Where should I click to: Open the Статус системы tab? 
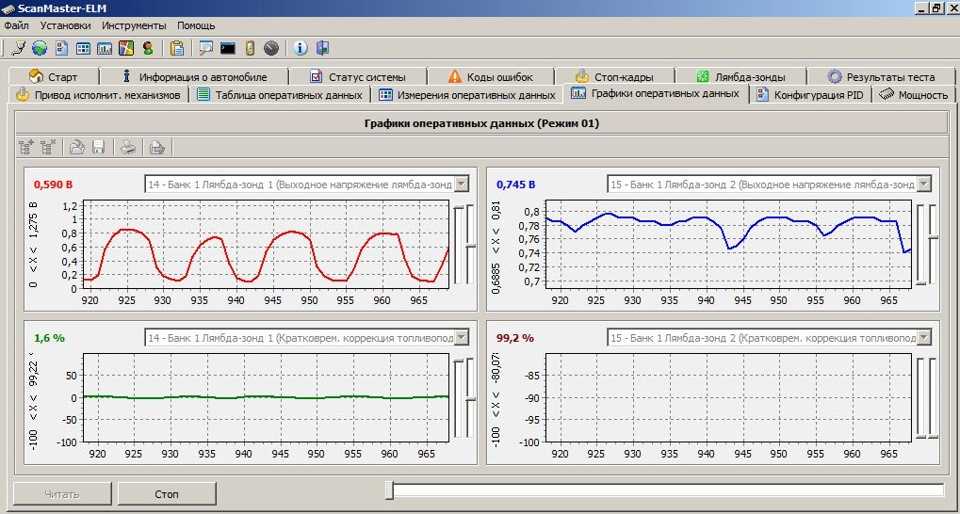click(358, 77)
